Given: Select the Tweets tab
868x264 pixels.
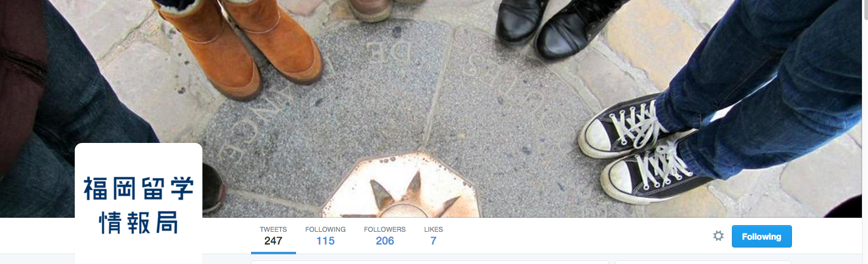Looking at the screenshot, I should 273,236.
